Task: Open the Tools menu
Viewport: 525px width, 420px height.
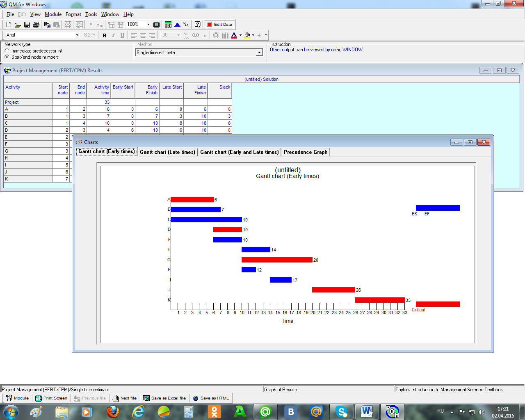Action: point(91,14)
